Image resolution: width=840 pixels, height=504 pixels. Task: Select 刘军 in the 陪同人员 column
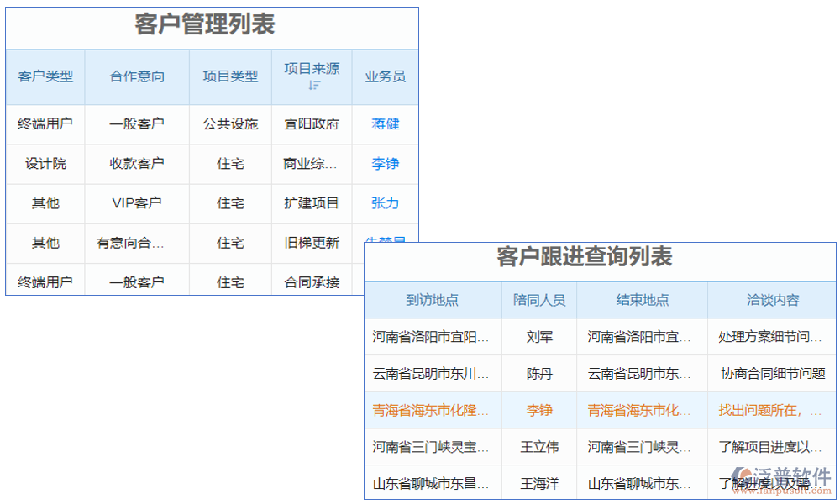538,337
